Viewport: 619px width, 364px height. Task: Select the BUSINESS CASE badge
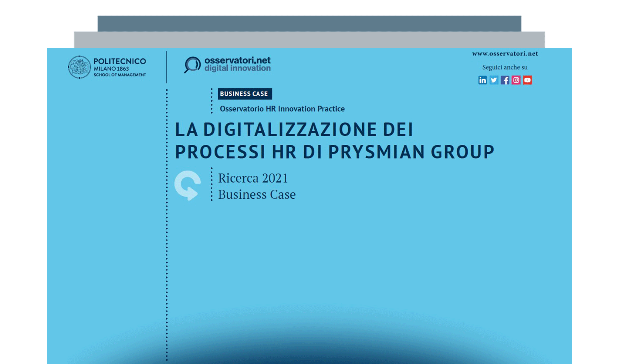(245, 94)
